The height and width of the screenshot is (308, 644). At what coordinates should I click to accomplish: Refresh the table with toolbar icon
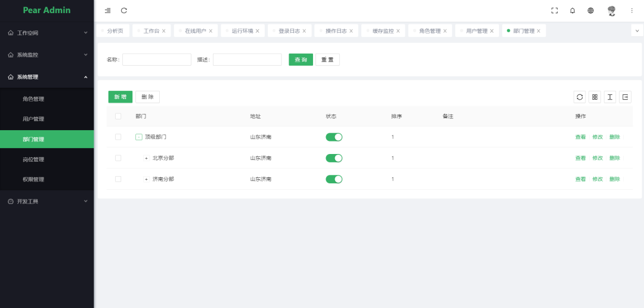[580, 97]
